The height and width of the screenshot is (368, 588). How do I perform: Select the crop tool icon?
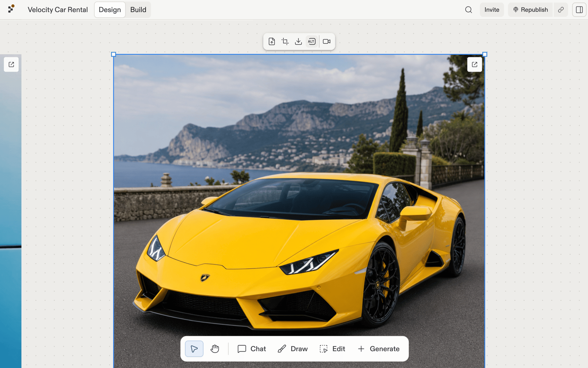(285, 42)
